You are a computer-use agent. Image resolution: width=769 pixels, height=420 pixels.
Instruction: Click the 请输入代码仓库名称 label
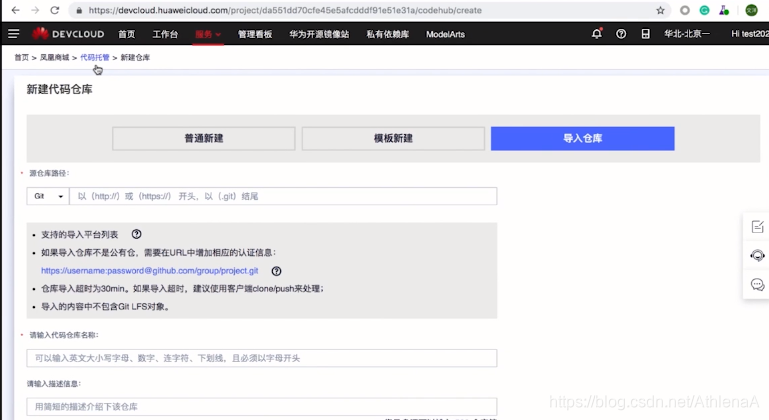click(x=64, y=335)
